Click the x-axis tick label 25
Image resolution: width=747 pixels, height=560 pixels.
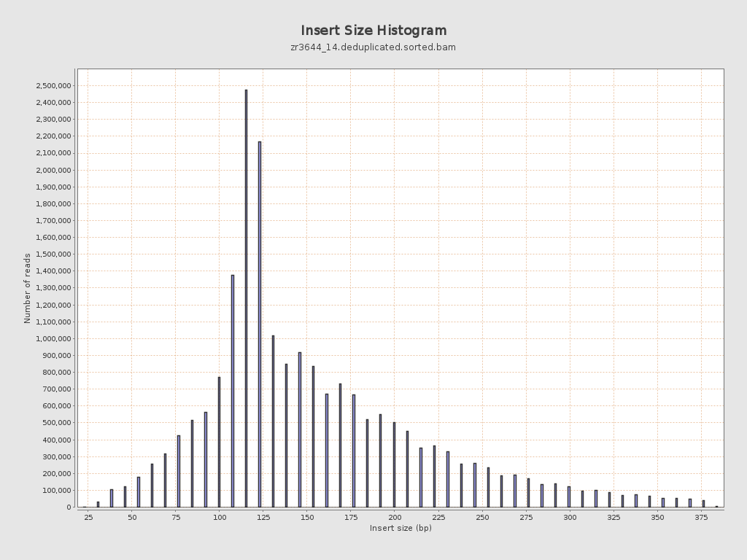click(88, 517)
